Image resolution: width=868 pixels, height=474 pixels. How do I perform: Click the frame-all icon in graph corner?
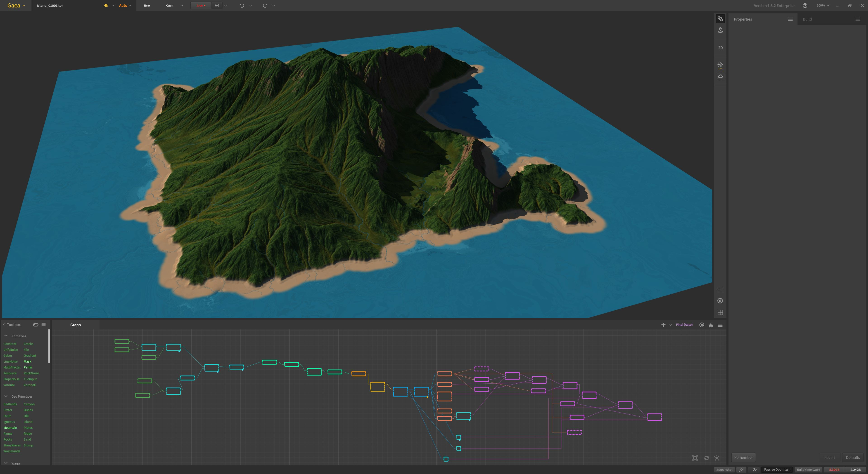(695, 458)
